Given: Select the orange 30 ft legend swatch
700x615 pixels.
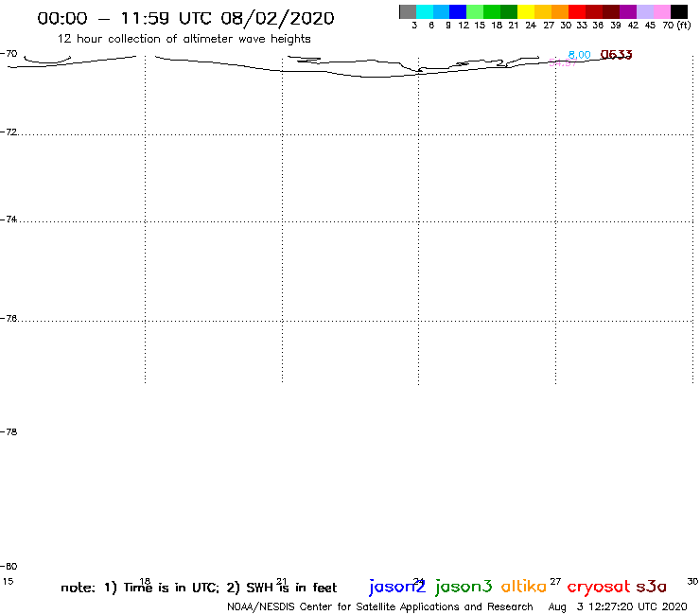Looking at the screenshot, I should [560, 11].
